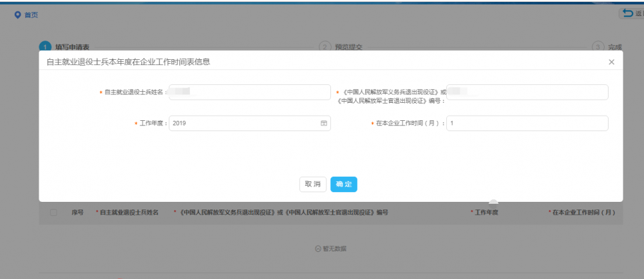Click the step 1 circle icon
The height and width of the screenshot is (279, 644).
[45, 47]
